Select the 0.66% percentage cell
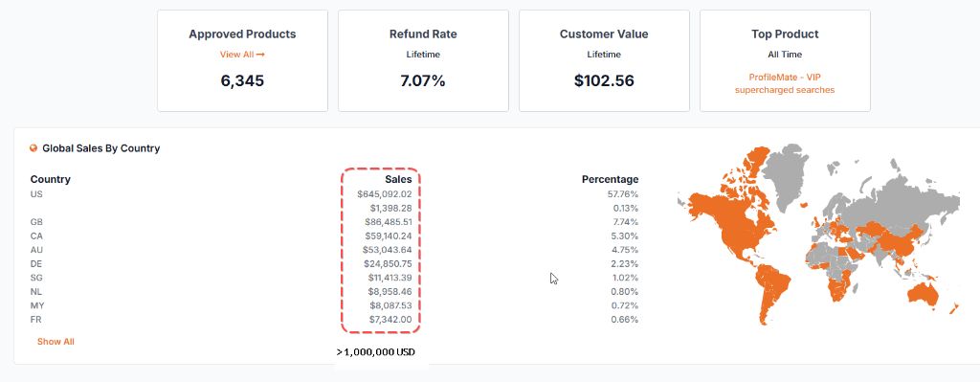Viewport: 980px width, 382px height. click(625, 320)
